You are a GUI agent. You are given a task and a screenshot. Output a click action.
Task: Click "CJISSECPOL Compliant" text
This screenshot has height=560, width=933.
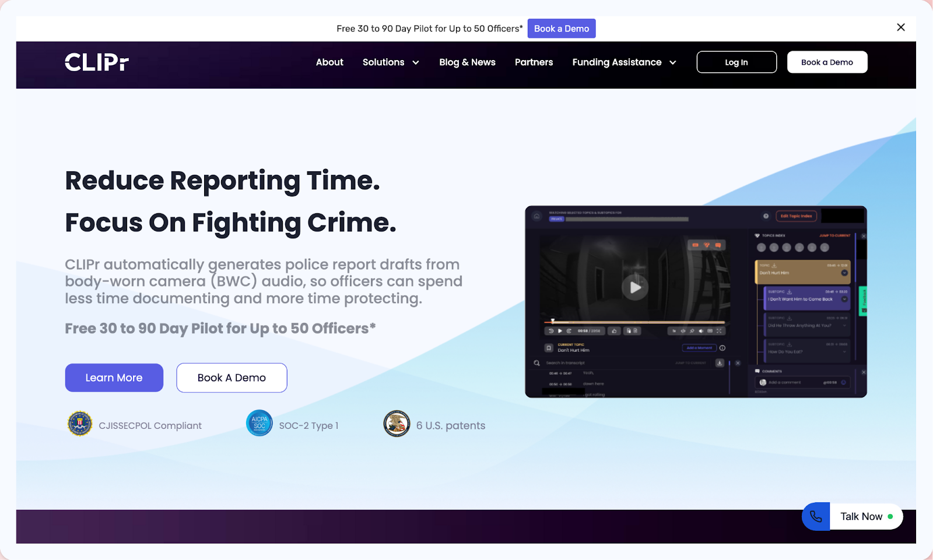pyautogui.click(x=150, y=426)
